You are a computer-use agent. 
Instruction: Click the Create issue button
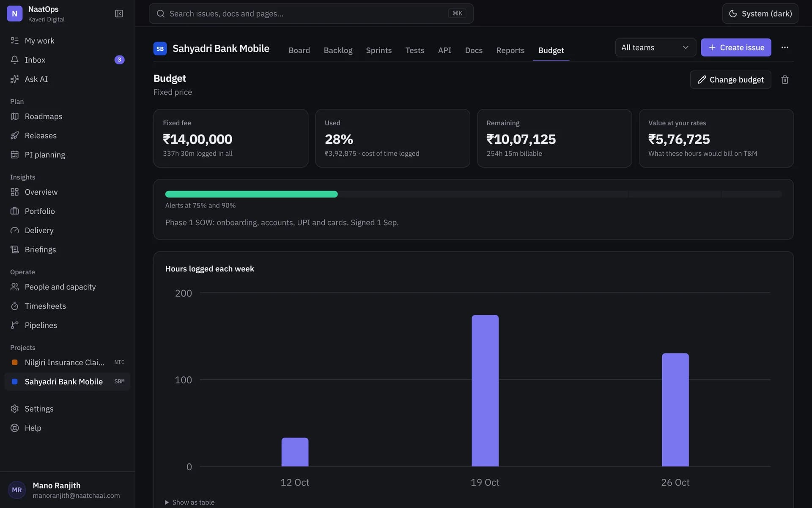pyautogui.click(x=736, y=47)
